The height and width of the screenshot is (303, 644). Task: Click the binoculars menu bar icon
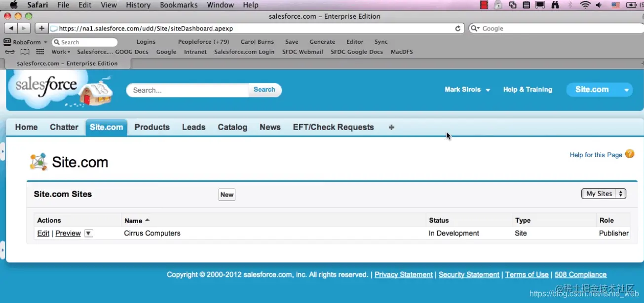click(555, 5)
